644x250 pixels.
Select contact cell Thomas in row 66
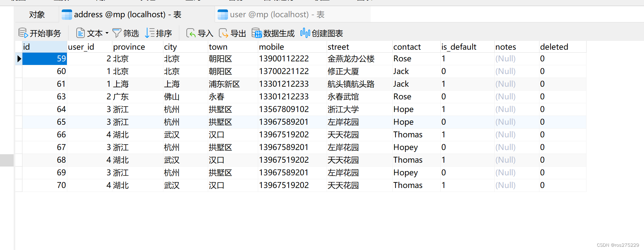tap(416, 135)
